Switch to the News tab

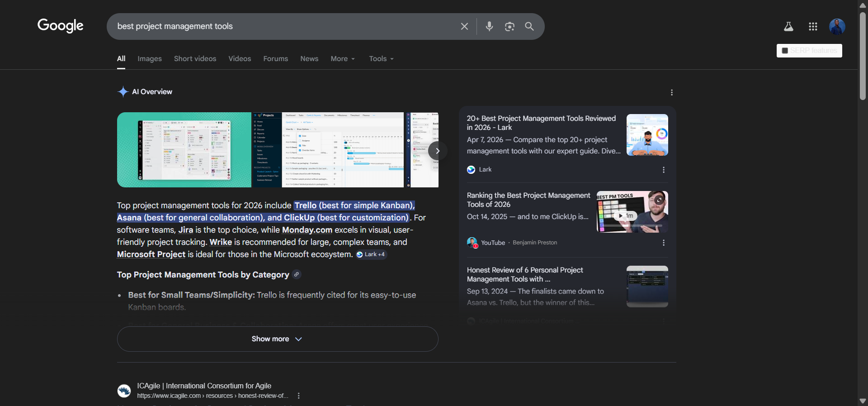point(309,59)
